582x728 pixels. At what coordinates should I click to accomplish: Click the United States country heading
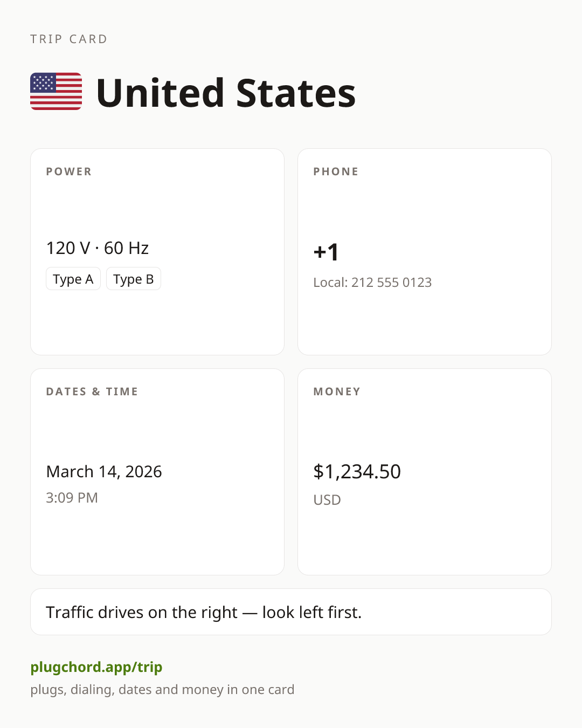(x=226, y=93)
